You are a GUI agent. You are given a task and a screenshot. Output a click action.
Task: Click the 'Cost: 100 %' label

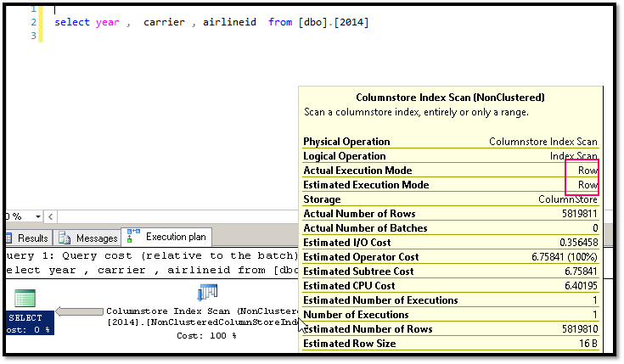coord(206,336)
